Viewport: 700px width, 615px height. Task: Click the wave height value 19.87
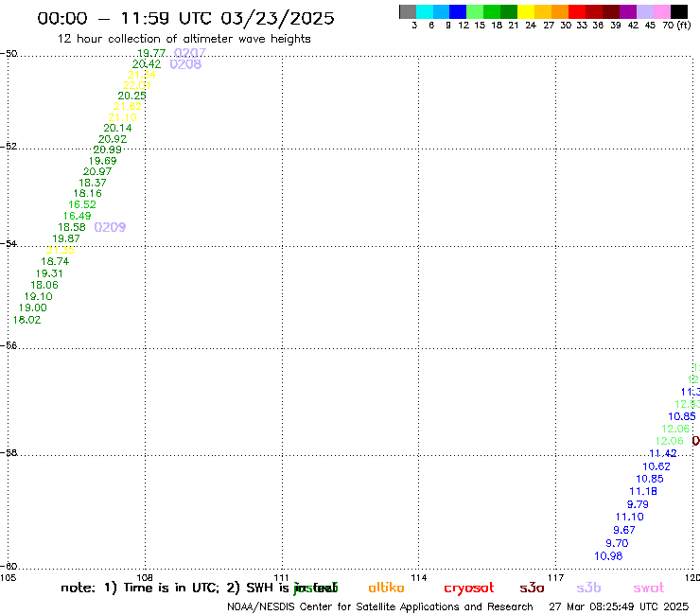tap(66, 238)
